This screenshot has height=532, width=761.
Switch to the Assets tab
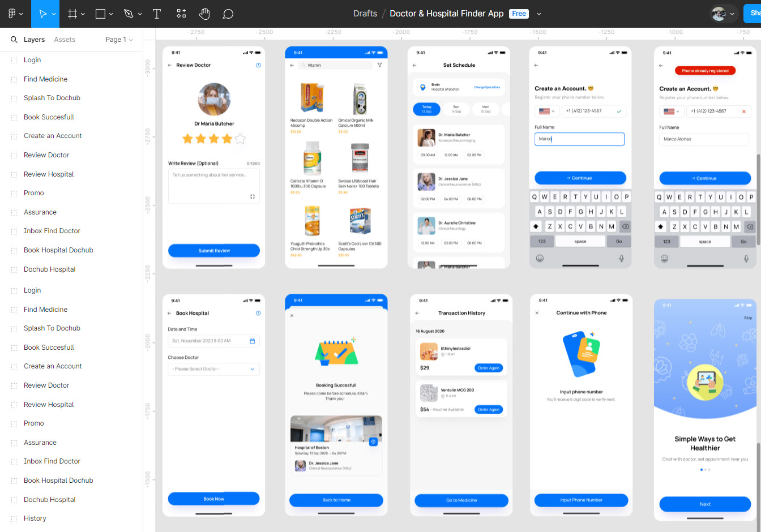point(65,40)
